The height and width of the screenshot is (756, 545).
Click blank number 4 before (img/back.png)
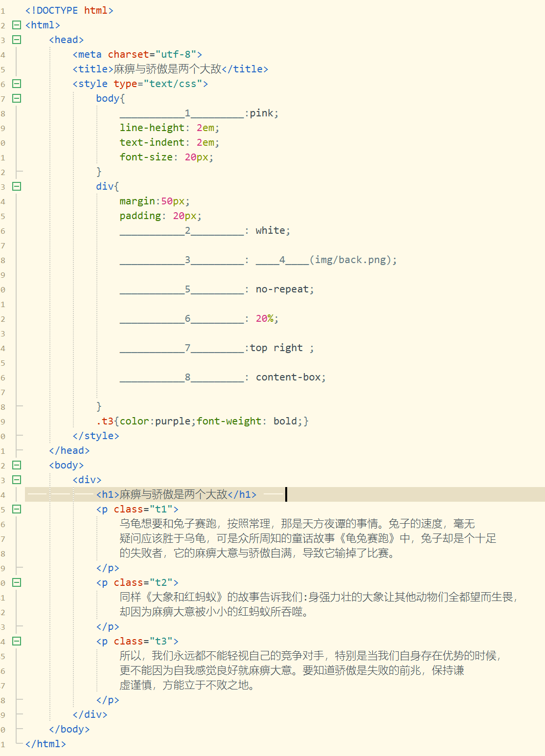click(282, 260)
